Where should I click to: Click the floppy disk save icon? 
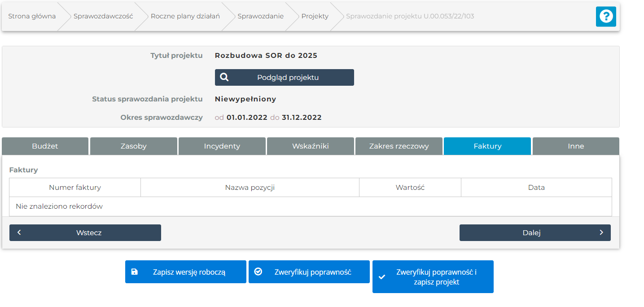click(x=134, y=272)
